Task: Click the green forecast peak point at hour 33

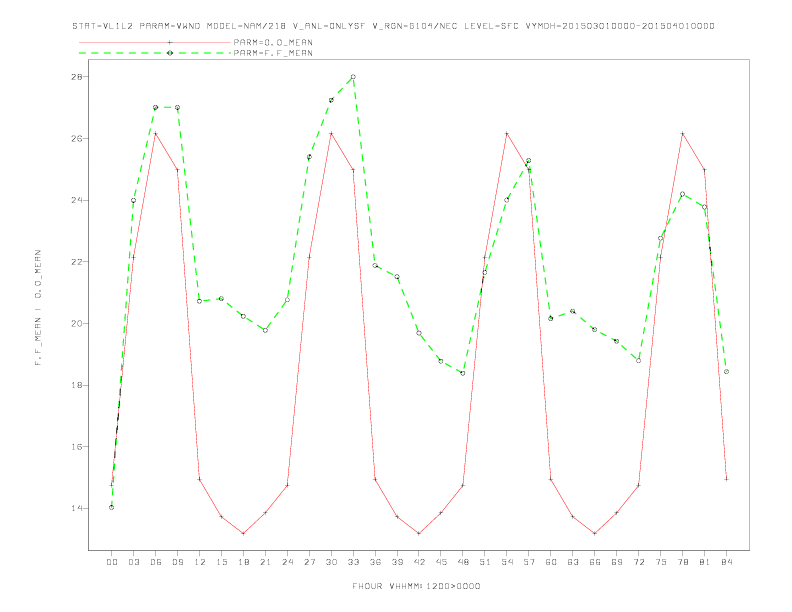Action: tap(353, 77)
